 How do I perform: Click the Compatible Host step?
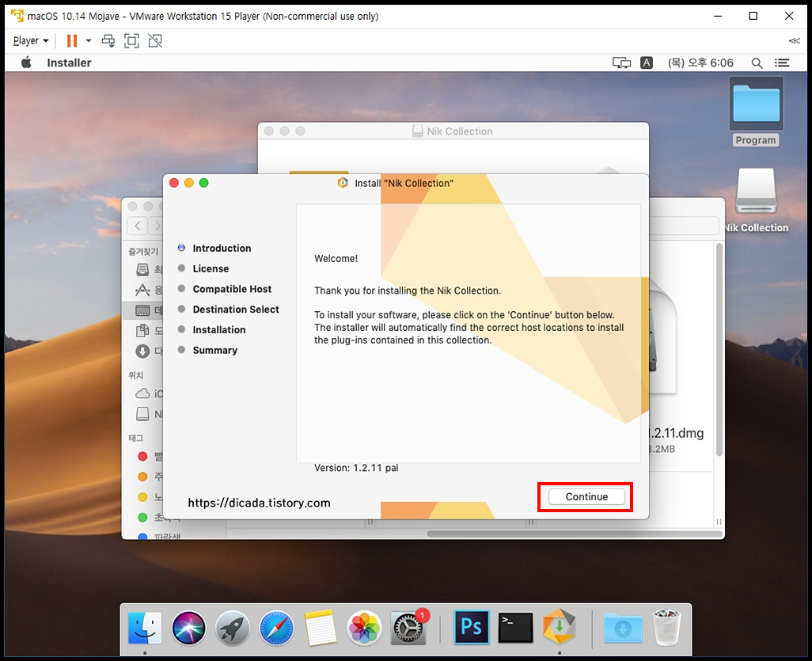[232, 289]
